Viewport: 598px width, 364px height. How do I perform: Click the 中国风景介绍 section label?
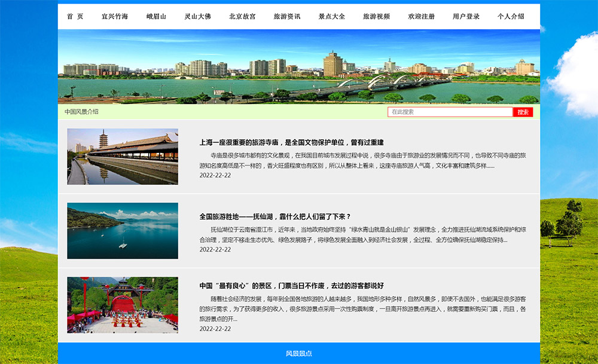[x=81, y=112]
